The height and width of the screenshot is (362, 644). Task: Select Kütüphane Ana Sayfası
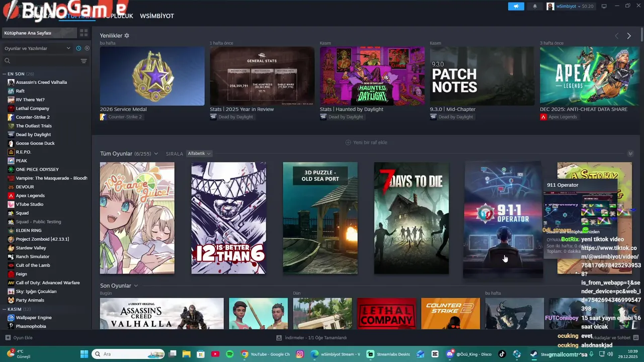pos(39,33)
